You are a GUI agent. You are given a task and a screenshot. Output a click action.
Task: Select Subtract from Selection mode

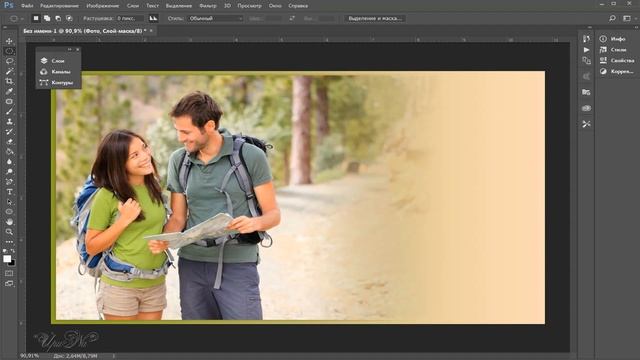tap(58, 18)
